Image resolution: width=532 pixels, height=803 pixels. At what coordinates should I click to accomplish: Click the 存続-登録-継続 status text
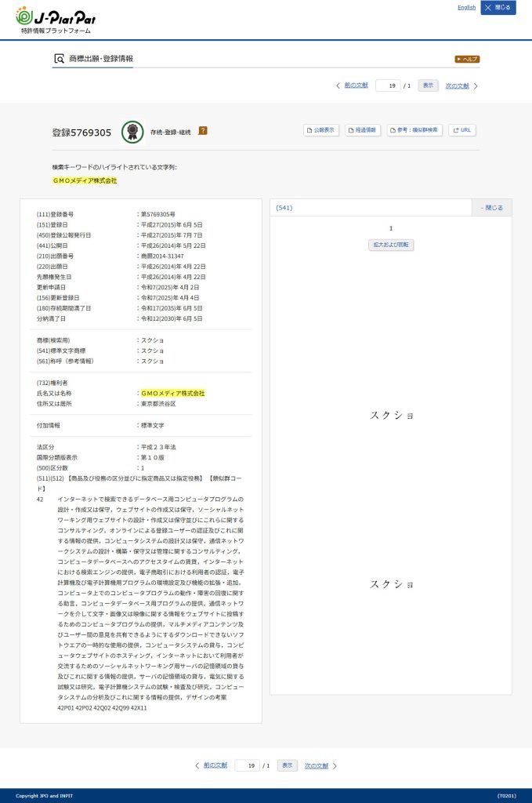170,132
